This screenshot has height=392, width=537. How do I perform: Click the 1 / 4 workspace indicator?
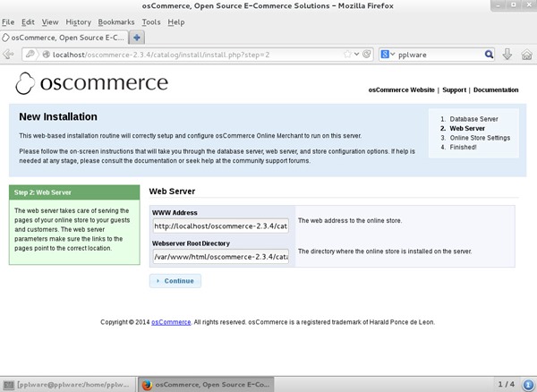click(x=507, y=384)
